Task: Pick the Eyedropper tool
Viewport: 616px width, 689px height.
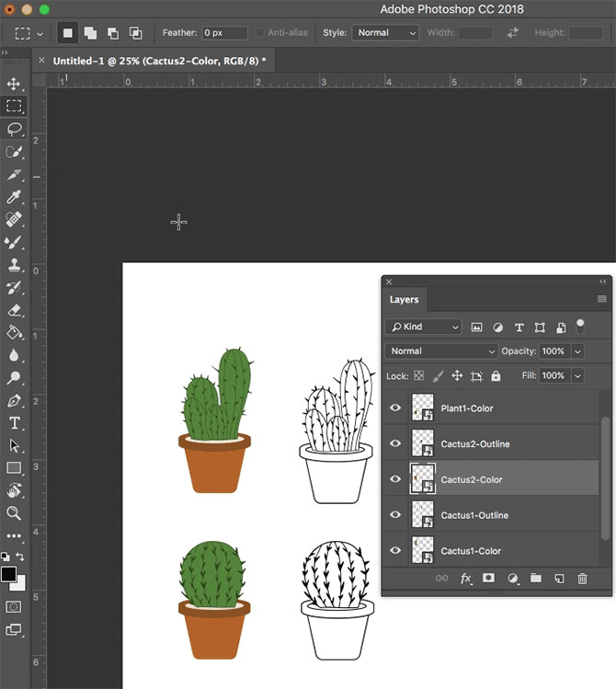Action: 14,197
